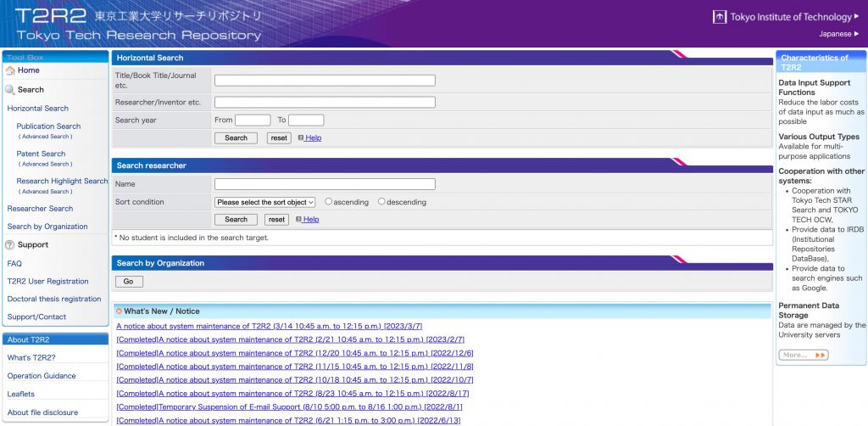Open 3/14 system maintenance notice [2023/3/7]
868x426 pixels.
click(x=270, y=326)
